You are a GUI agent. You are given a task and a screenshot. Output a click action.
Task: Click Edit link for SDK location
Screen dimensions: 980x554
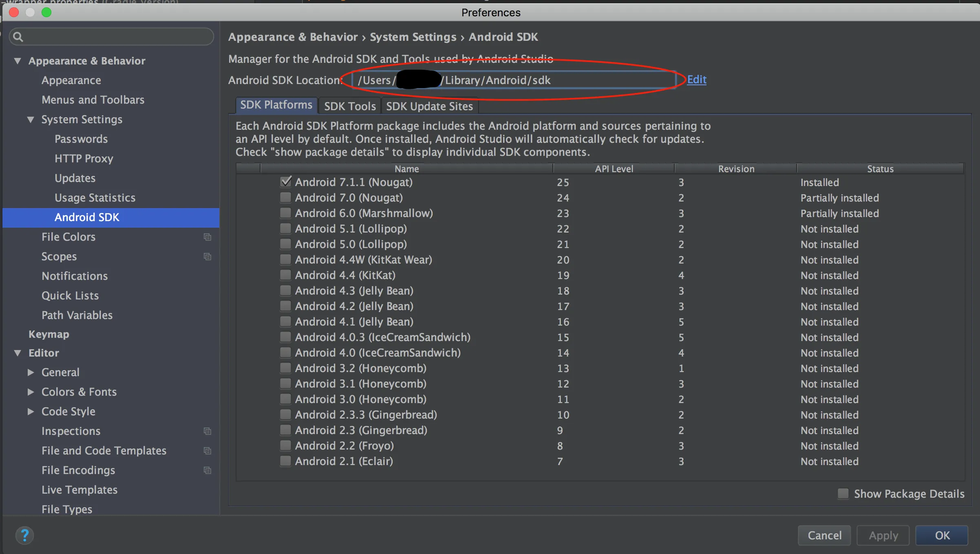[x=696, y=80]
